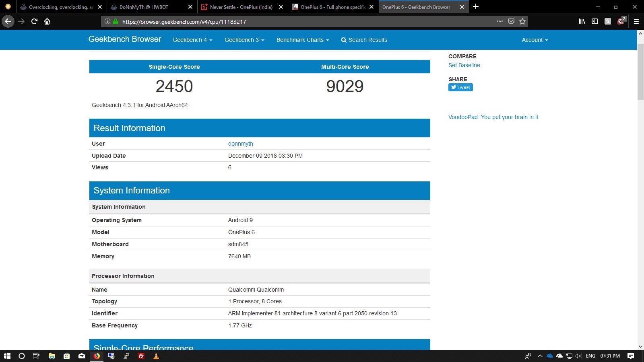Click the 07:31 PM taskbar clock
Viewport: 644px width, 362px height.
pyautogui.click(x=610, y=356)
